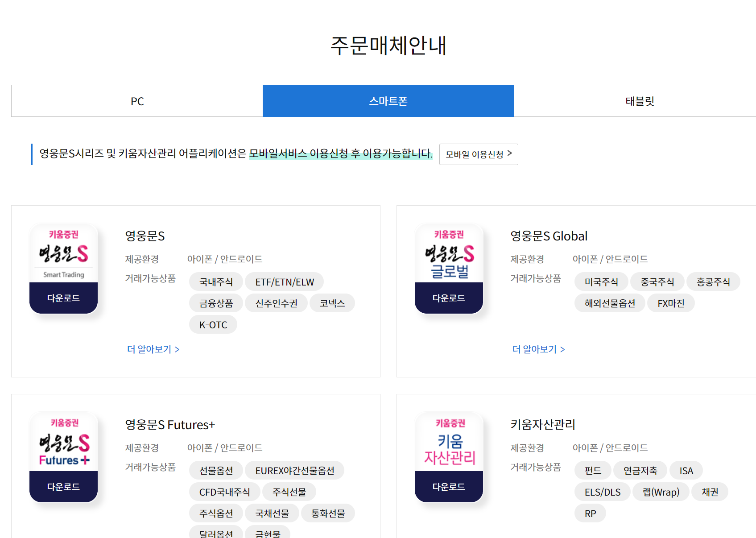Open 더 알아보기 link under 영웅문S
This screenshot has height=538, width=756.
click(x=153, y=349)
